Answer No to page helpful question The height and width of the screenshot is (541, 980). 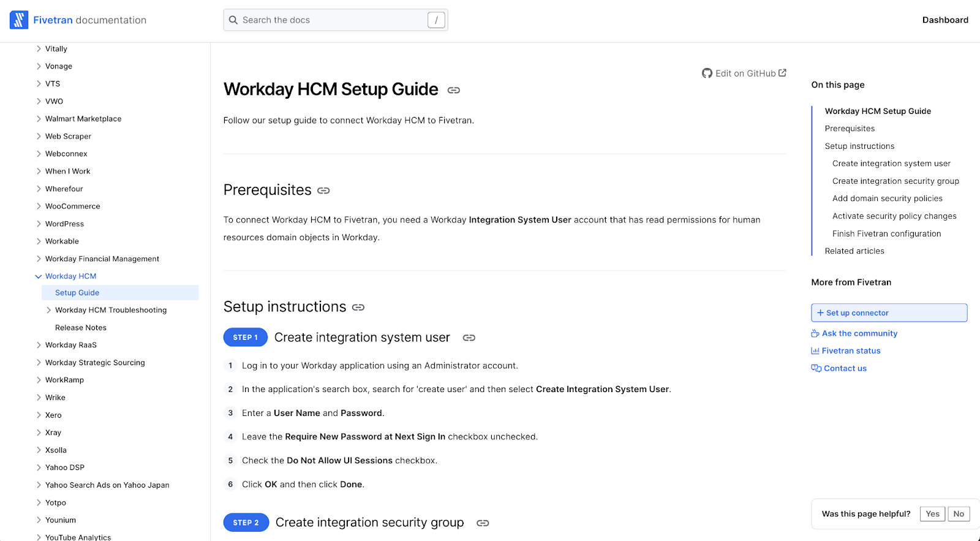959,514
